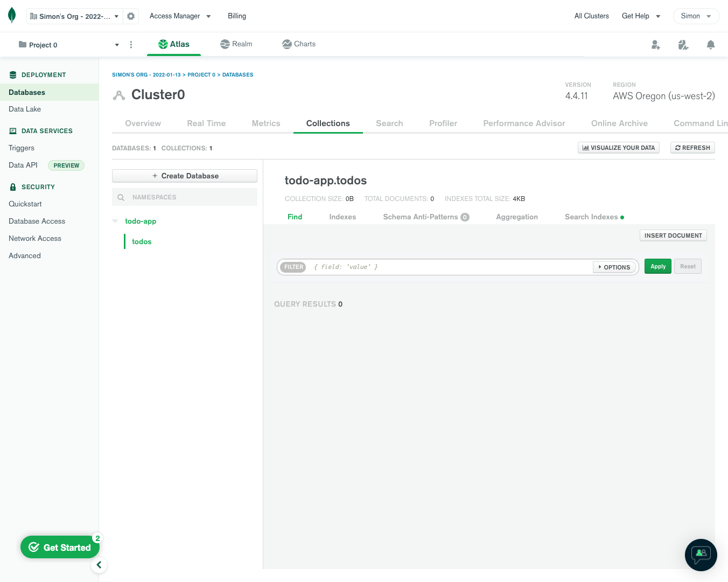Viewport: 728px width, 582px height.
Task: Click the Insert Document button
Action: [x=673, y=235]
